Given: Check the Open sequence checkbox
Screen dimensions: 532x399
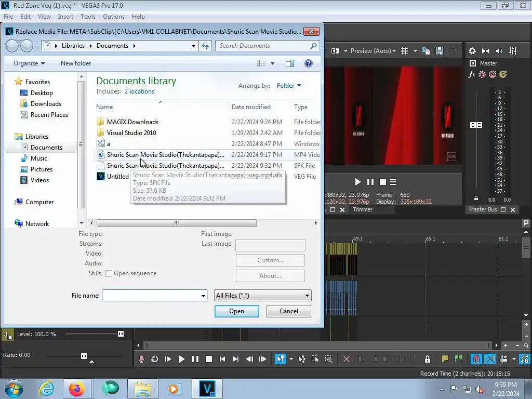Looking at the screenshot, I should point(109,273).
